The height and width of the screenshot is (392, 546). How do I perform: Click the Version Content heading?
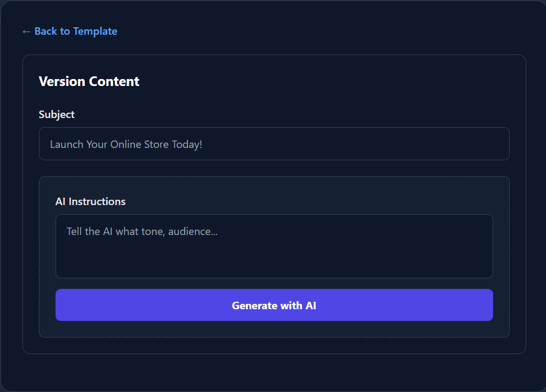point(89,82)
